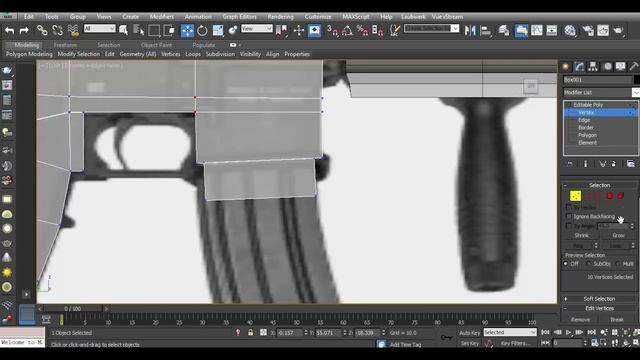640x360 pixels.
Task: Enable the By Angle checkbox
Action: 569,226
